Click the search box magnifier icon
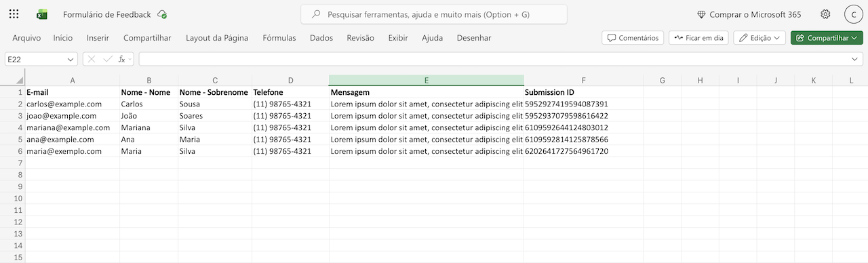 click(x=315, y=14)
